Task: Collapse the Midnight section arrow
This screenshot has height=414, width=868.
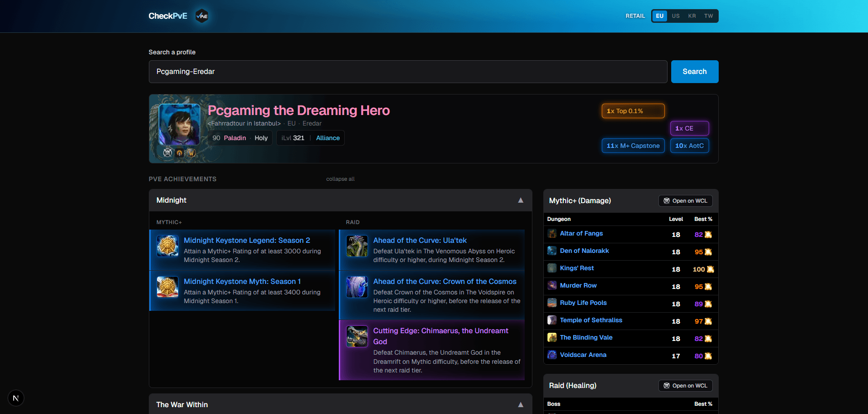Action: pos(521,200)
